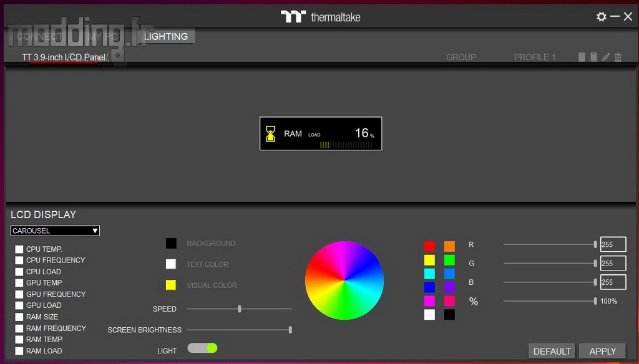Pick the orange preset color swatch

(449, 246)
